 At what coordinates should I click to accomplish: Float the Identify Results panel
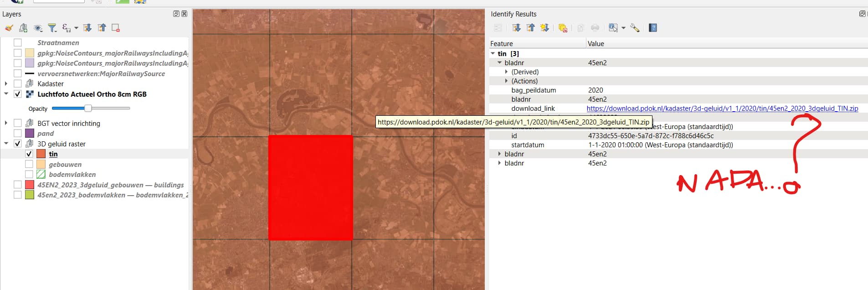point(863,14)
